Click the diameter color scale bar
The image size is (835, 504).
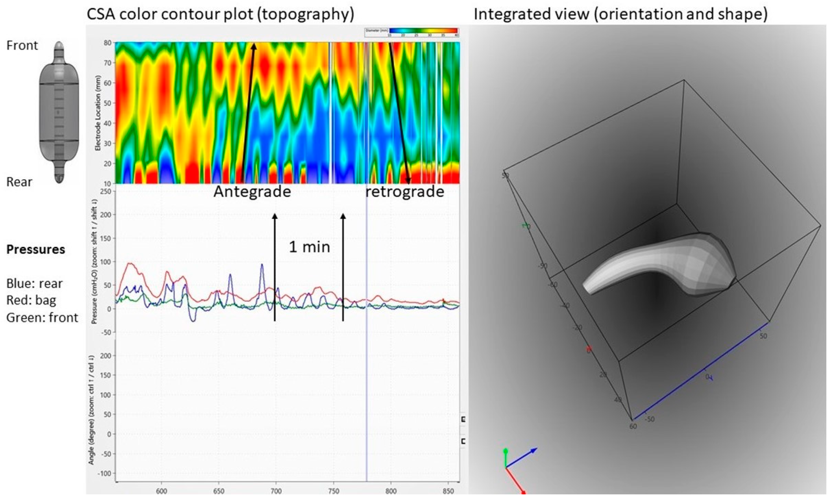424,31
